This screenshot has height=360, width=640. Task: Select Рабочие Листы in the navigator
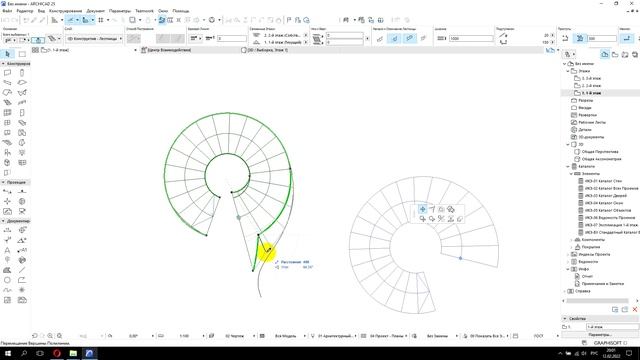click(591, 122)
